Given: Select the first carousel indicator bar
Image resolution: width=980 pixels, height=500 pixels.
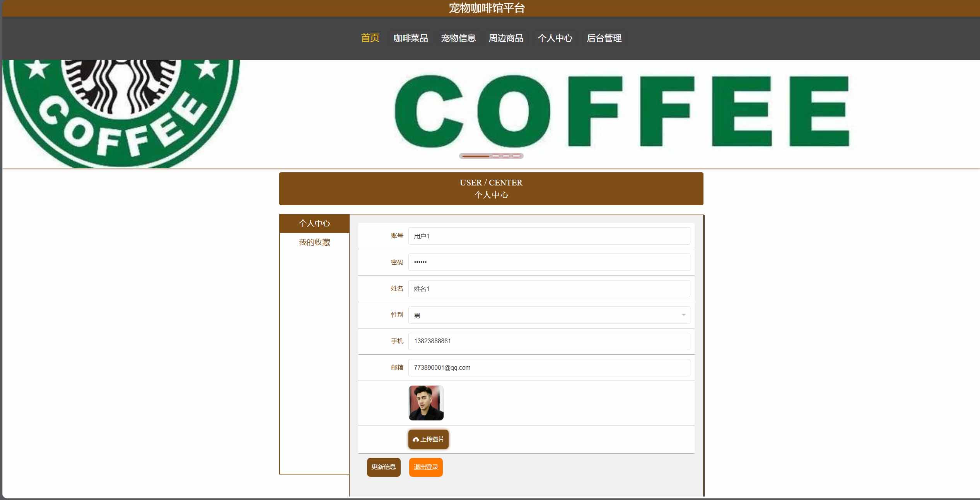Looking at the screenshot, I should click(x=476, y=156).
